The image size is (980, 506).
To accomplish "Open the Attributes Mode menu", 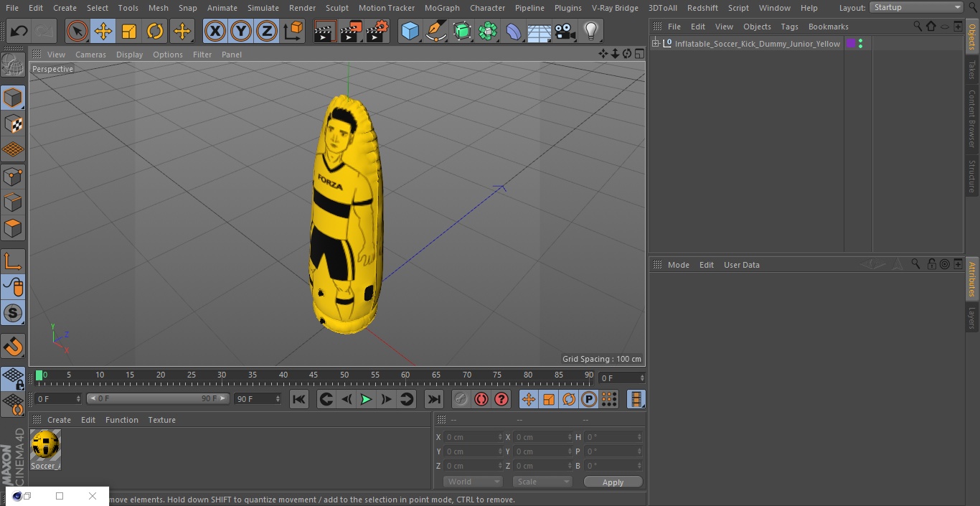I will 678,265.
